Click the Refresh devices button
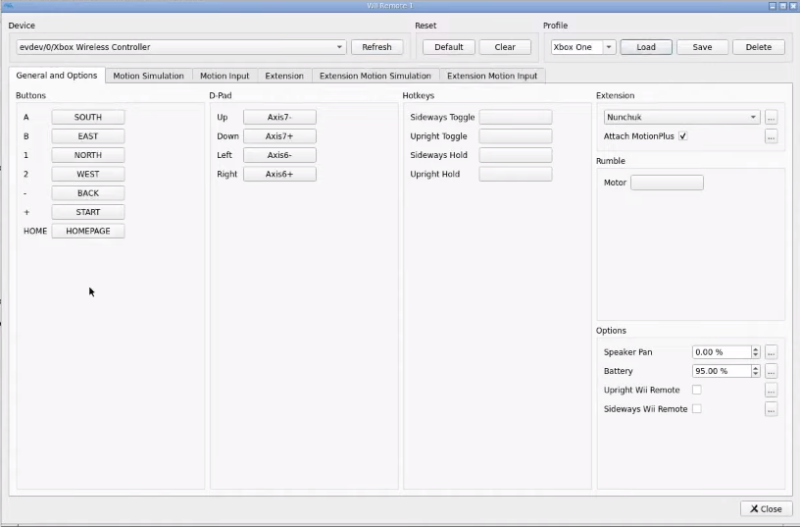This screenshot has height=527, width=800. point(377,47)
